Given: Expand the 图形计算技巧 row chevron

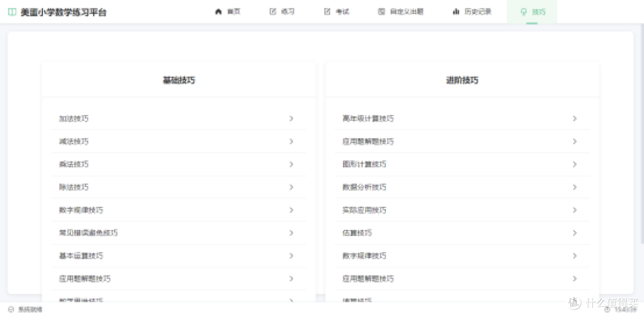Looking at the screenshot, I should tap(575, 165).
